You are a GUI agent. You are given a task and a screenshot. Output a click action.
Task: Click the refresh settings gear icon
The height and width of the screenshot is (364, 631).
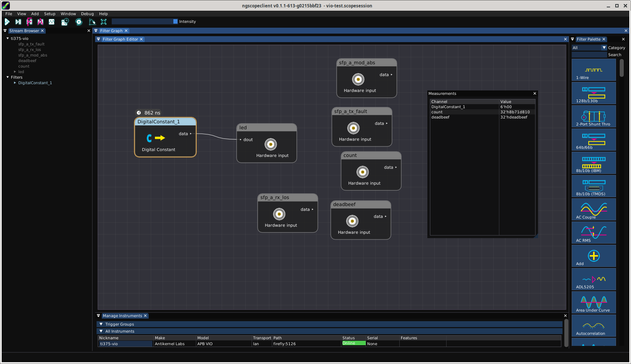pyautogui.click(x=79, y=22)
